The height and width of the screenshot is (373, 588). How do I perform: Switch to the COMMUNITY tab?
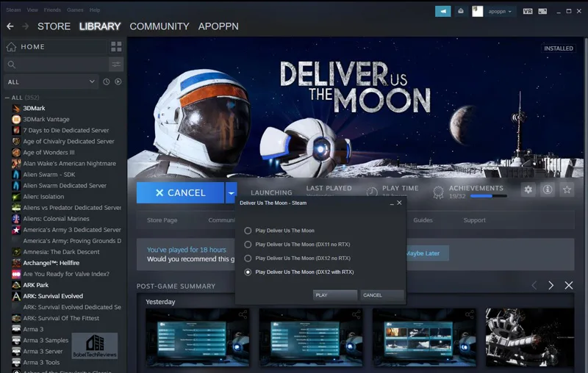[159, 26]
